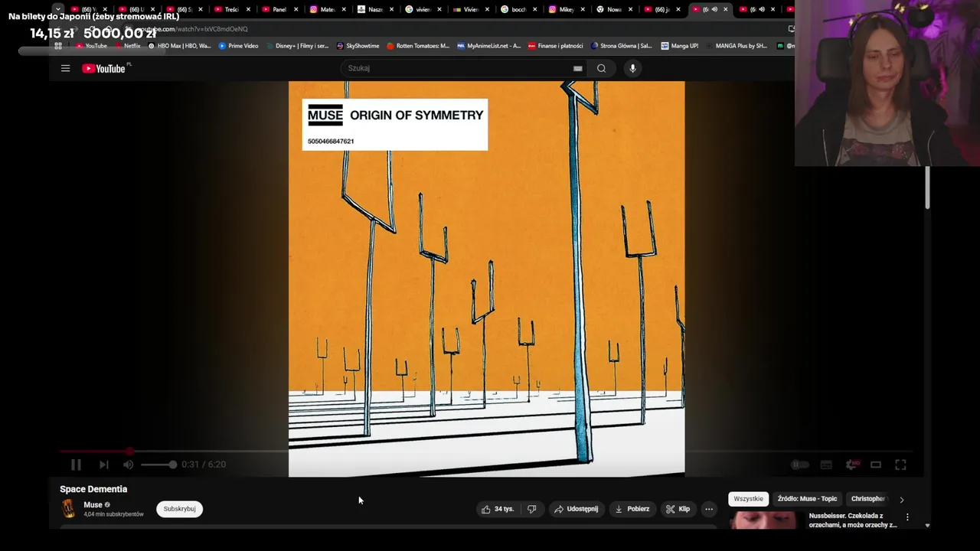The height and width of the screenshot is (551, 980).
Task: Open MyAnimeList.net bookmark
Action: coord(488,46)
